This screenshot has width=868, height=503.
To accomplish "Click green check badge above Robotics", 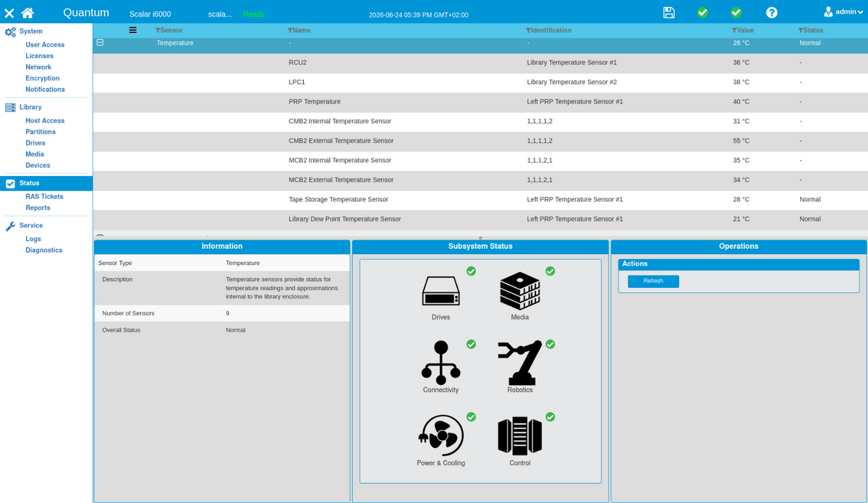I will [x=550, y=344].
